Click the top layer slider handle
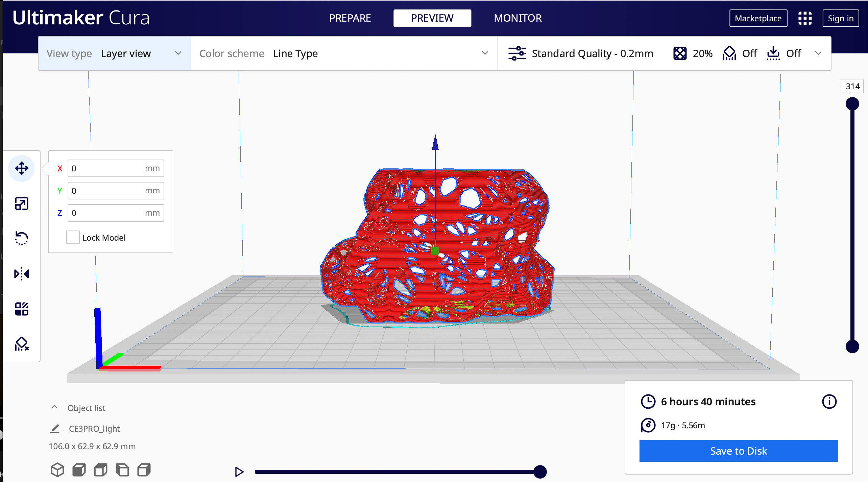Image resolution: width=868 pixels, height=482 pixels. click(852, 104)
